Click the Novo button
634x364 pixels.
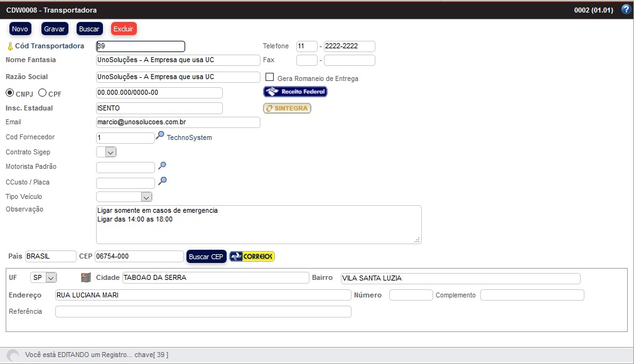[20, 29]
